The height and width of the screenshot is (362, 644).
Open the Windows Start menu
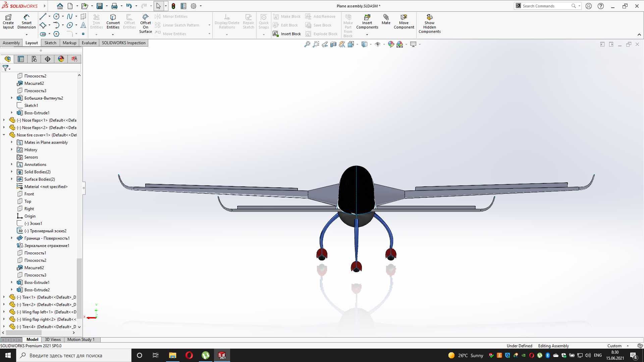tap(8, 355)
